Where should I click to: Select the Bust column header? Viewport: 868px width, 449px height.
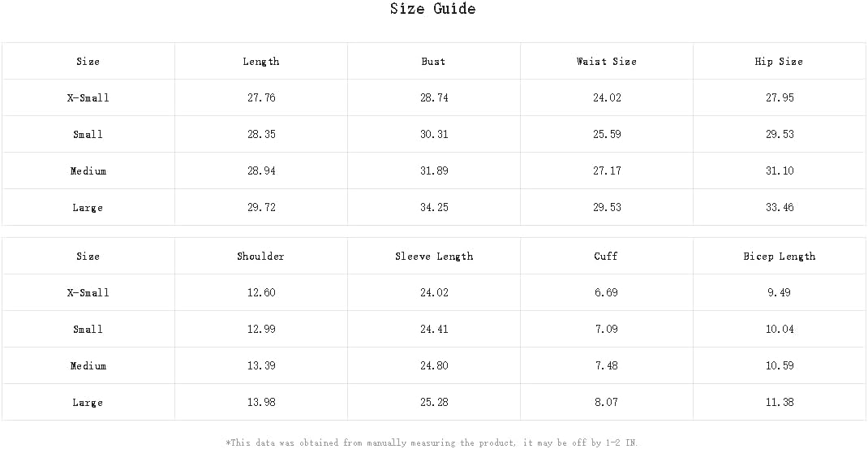point(433,62)
